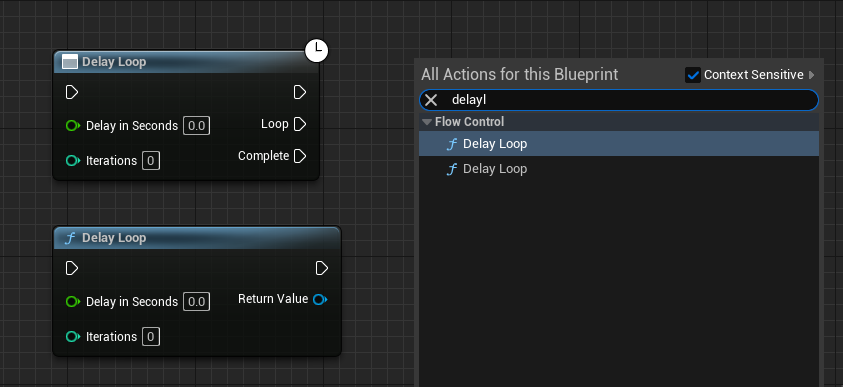This screenshot has height=387, width=843.
Task: Clear the search with the X button
Action: [x=431, y=100]
